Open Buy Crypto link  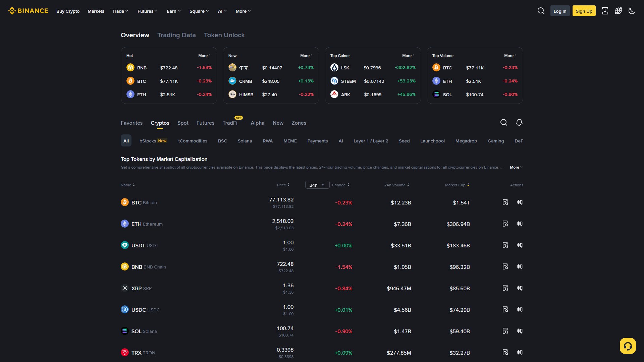(68, 11)
